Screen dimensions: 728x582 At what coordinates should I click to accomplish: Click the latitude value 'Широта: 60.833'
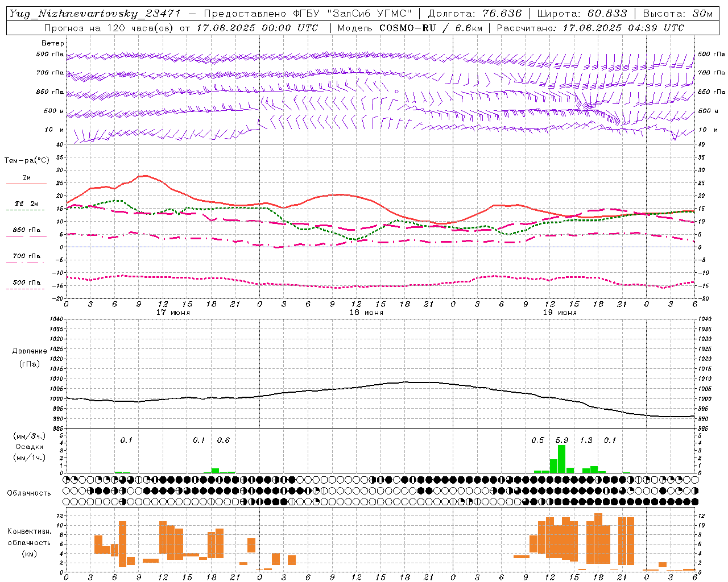(582, 14)
